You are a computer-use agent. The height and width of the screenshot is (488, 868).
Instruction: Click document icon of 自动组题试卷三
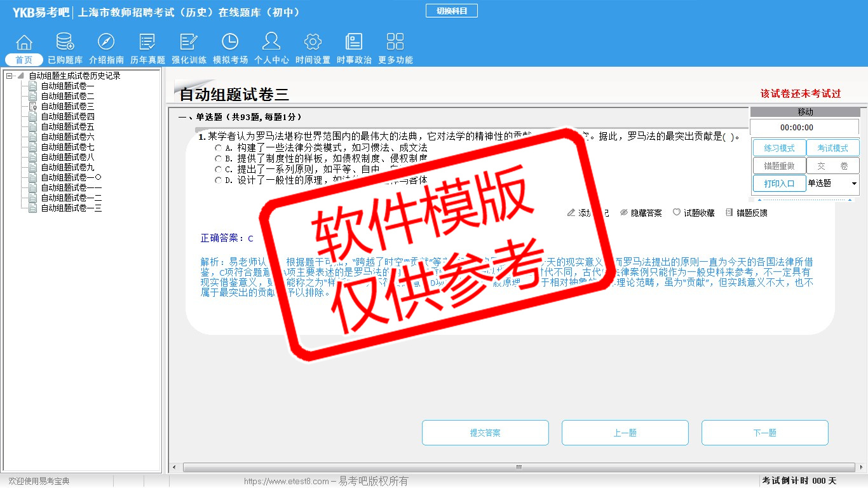tap(33, 106)
